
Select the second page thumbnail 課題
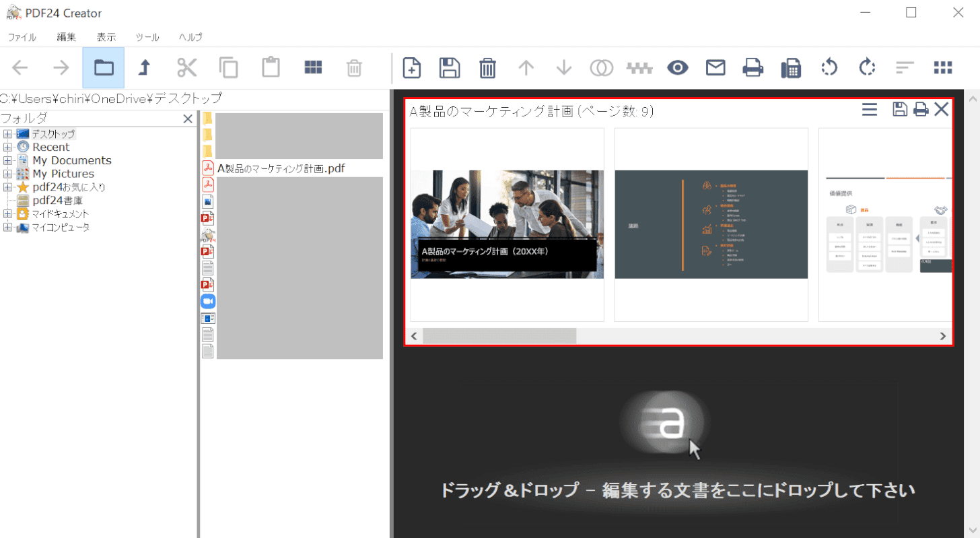click(711, 224)
